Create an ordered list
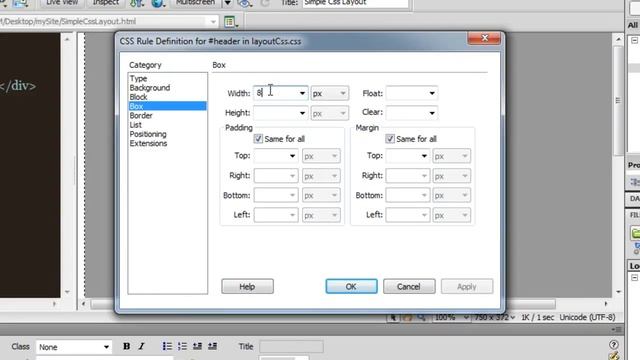640x360 pixels. click(182, 347)
